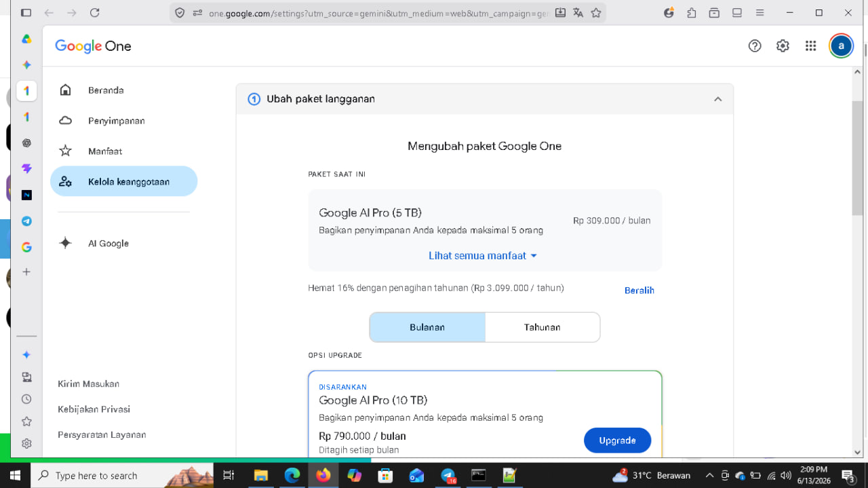Open Kebijakan Privasi link

(94, 409)
